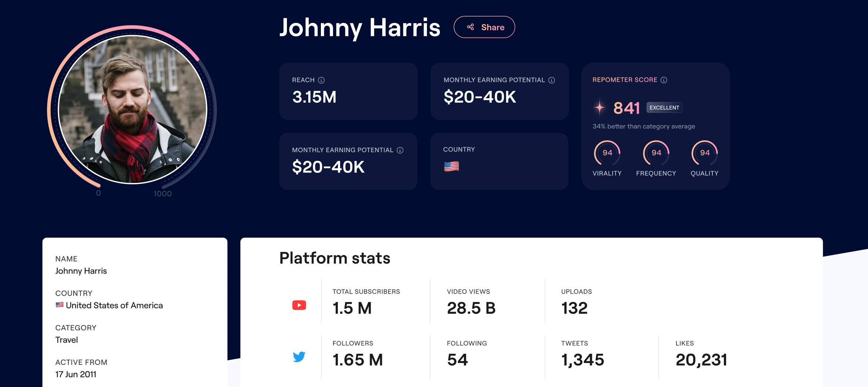Click the Share button
The image size is (868, 387).
click(x=484, y=27)
